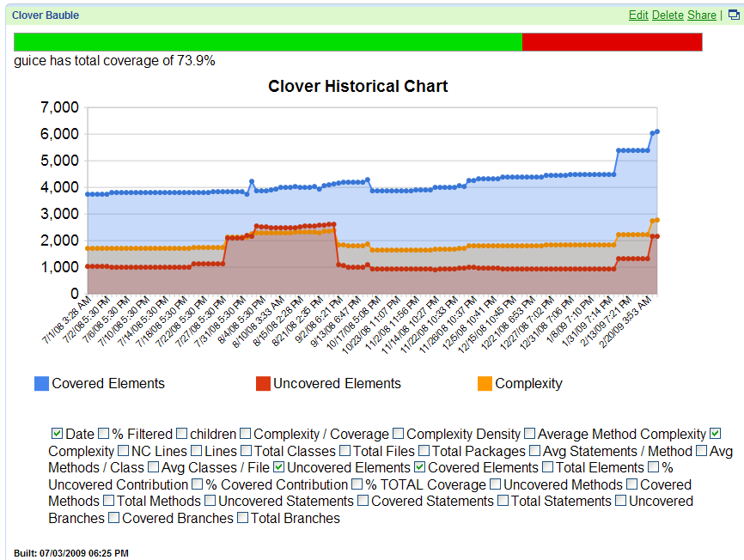Click the green covered portion of coverage bar
Image resolution: width=744 pixels, height=560 pixels.
(x=268, y=42)
